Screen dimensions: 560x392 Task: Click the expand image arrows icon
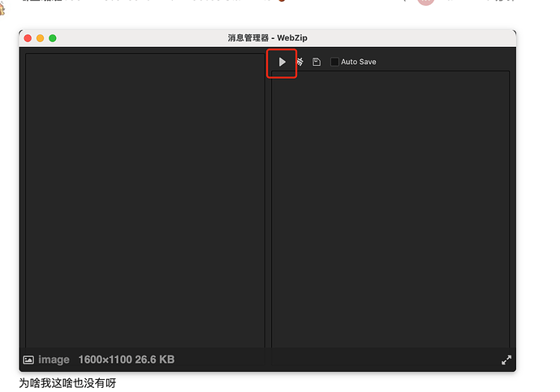[506, 360]
